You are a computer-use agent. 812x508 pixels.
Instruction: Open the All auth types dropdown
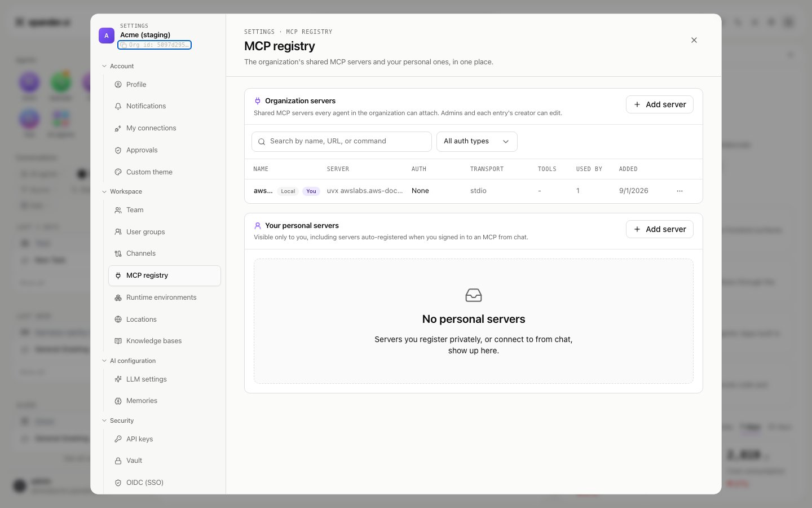pyautogui.click(x=477, y=142)
